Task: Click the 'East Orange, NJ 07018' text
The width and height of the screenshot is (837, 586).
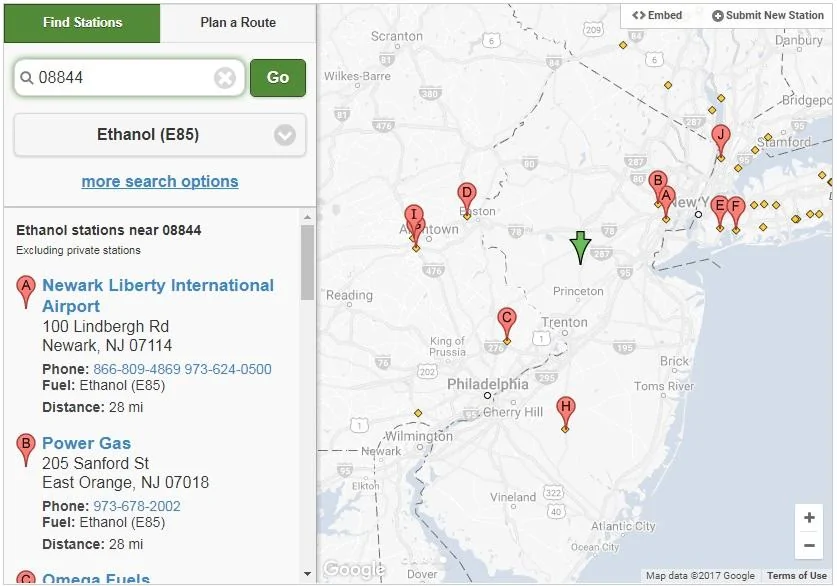Action: click(125, 482)
